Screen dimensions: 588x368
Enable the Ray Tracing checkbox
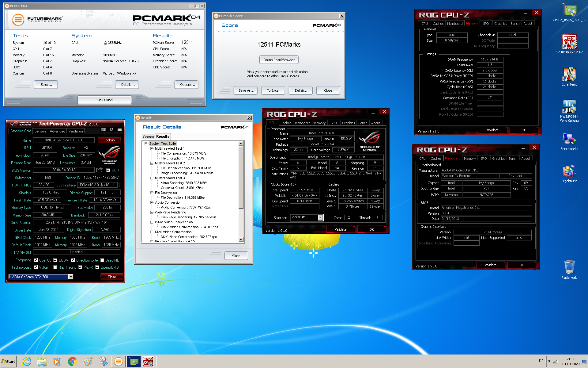(x=55, y=267)
